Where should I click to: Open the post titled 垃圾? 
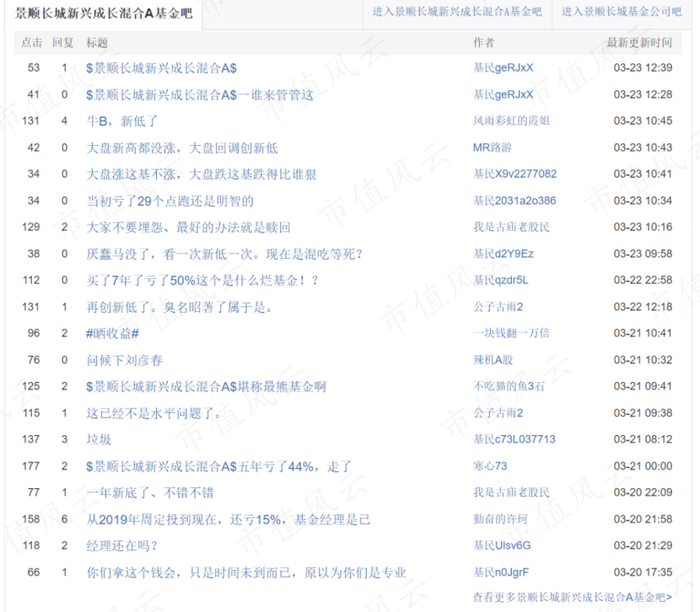coord(99,439)
